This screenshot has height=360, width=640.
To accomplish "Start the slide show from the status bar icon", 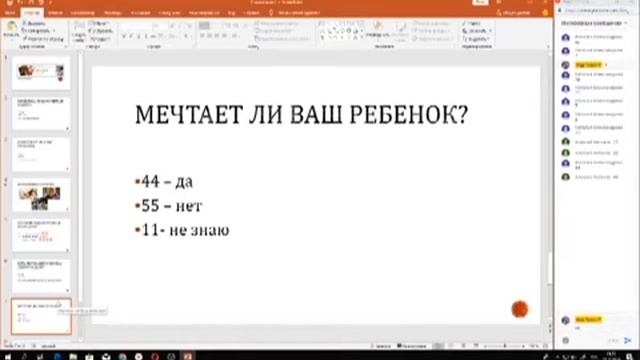I will [476, 346].
